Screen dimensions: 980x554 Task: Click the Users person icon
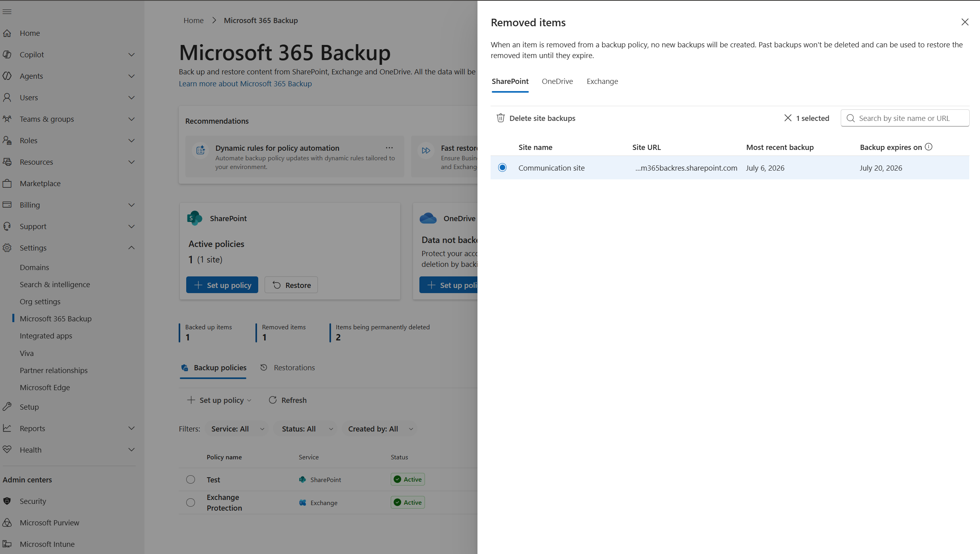(7, 97)
